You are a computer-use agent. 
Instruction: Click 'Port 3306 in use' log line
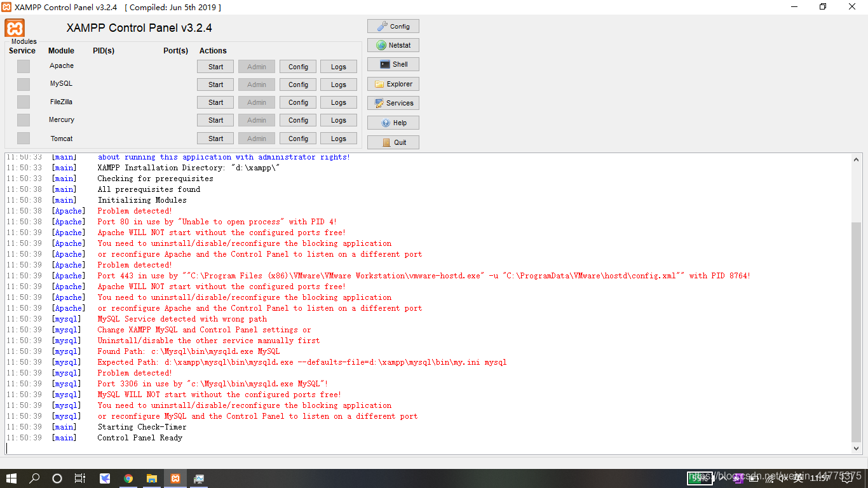click(213, 384)
